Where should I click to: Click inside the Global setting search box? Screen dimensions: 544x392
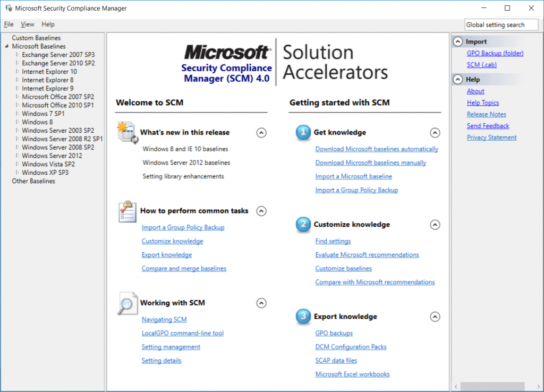[x=501, y=24]
